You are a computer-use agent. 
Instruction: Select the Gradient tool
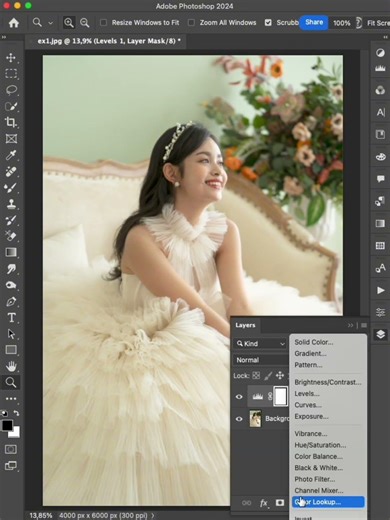(11, 252)
